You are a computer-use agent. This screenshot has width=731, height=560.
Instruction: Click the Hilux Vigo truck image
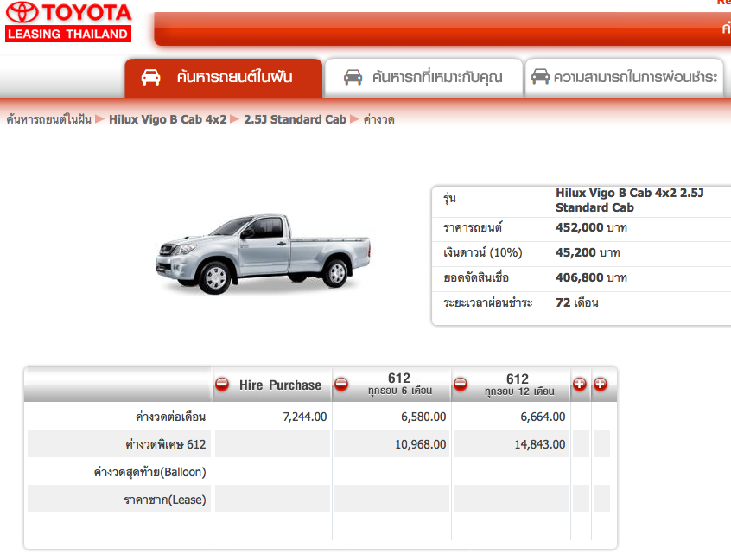click(264, 254)
